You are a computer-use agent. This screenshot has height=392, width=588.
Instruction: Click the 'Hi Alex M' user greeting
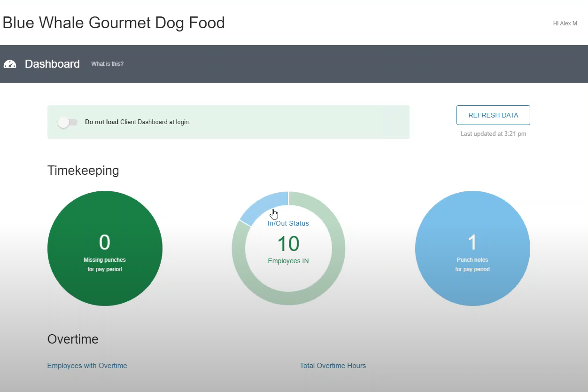click(565, 24)
